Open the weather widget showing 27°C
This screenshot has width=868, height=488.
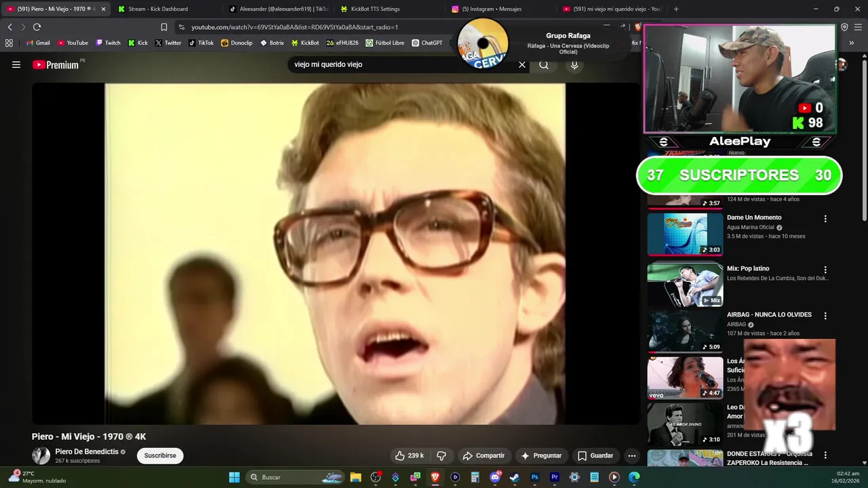click(x=37, y=477)
